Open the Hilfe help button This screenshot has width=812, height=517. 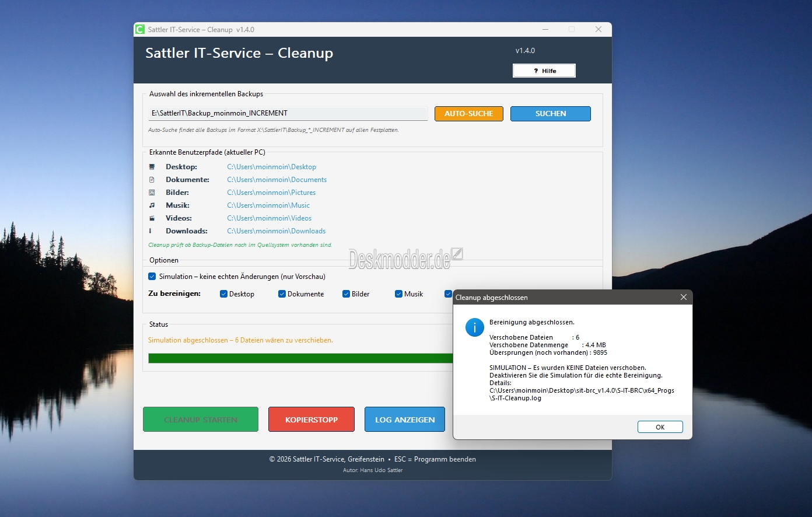[544, 71]
